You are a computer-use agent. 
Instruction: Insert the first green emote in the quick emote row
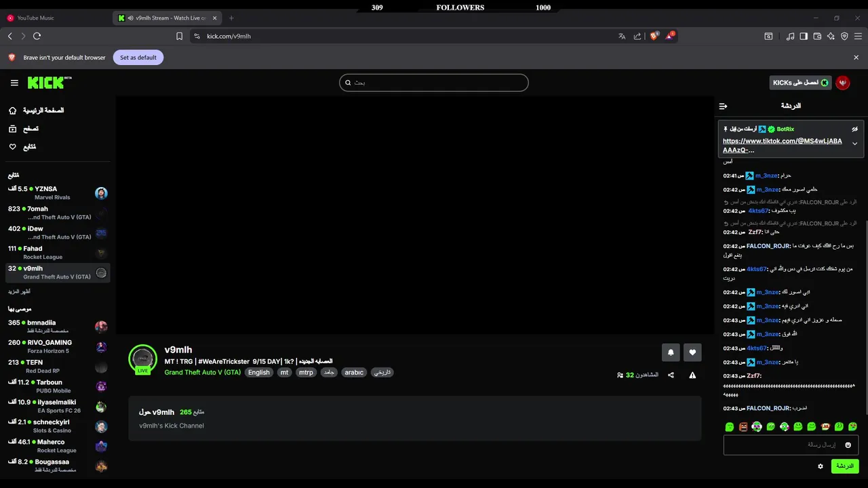[x=730, y=427]
